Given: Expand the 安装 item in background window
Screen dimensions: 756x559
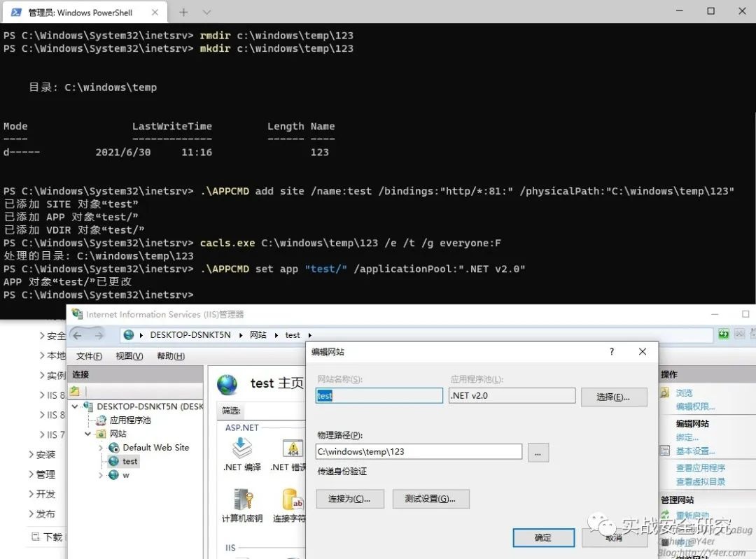Looking at the screenshot, I should [31, 455].
